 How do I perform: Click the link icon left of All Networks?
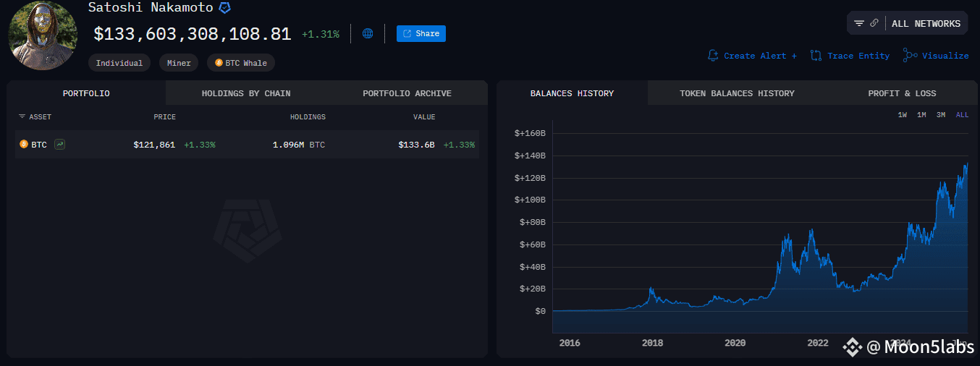click(874, 23)
